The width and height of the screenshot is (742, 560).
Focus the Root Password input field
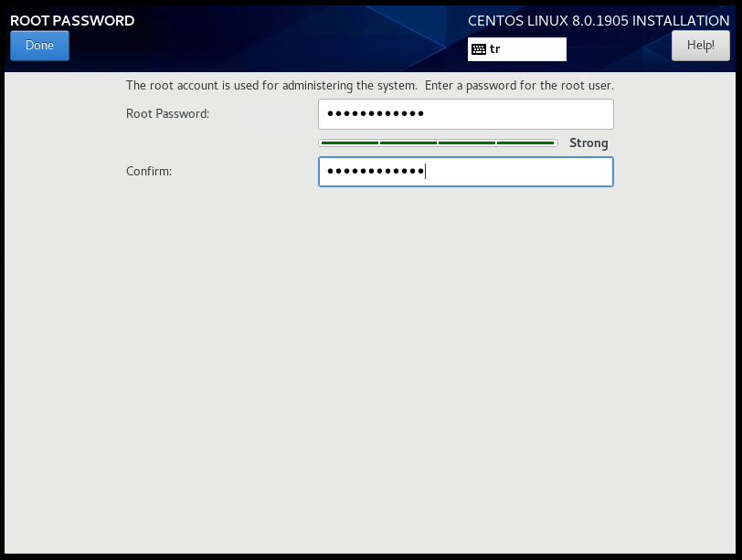pos(466,114)
